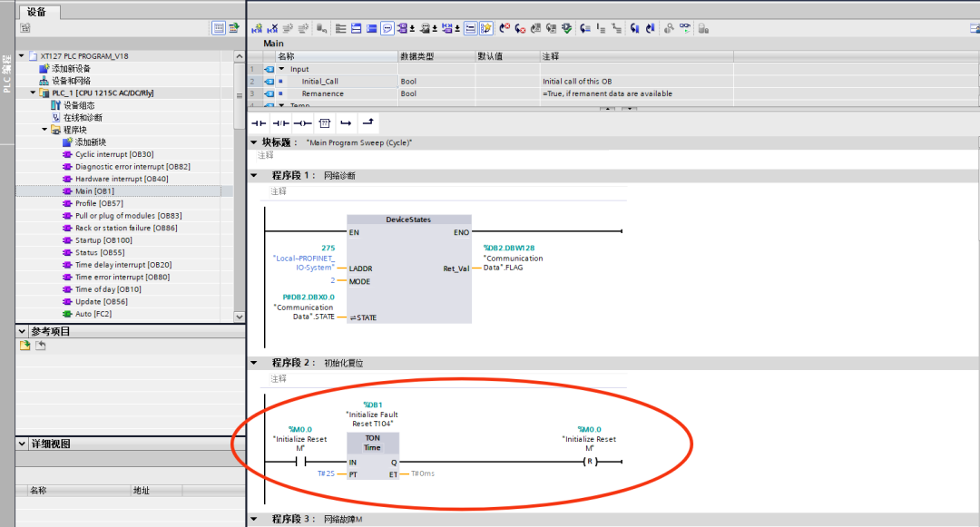This screenshot has width=980, height=527.
Task: Collapse the Input interface section
Action: pyautogui.click(x=281, y=69)
